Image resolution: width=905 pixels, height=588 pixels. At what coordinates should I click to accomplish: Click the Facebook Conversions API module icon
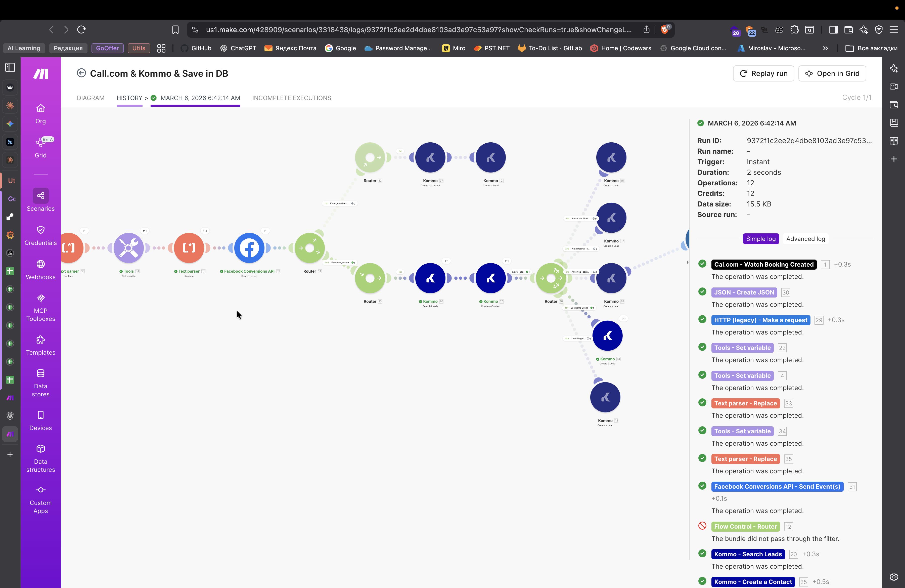point(249,248)
